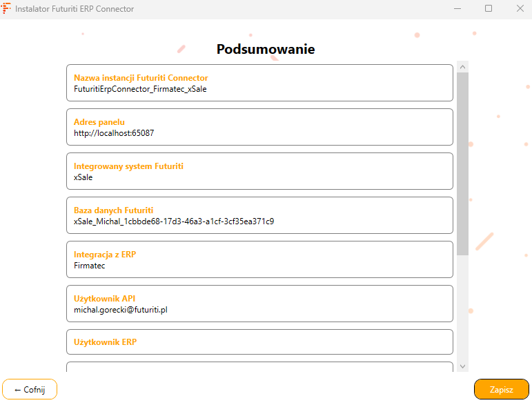Click the michal.gorecki@futuriti.pl email text
The width and height of the screenshot is (532, 405).
pos(121,310)
